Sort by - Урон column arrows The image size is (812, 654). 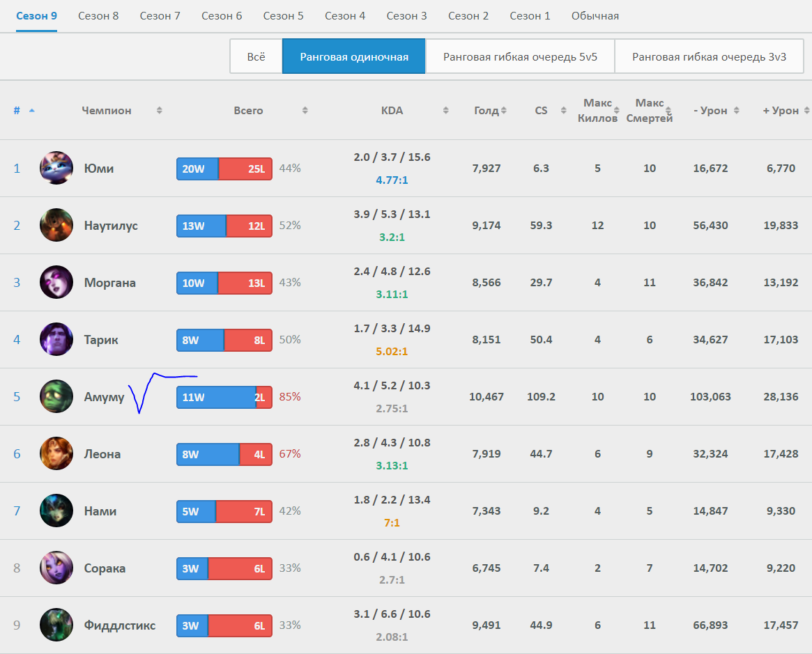click(737, 110)
